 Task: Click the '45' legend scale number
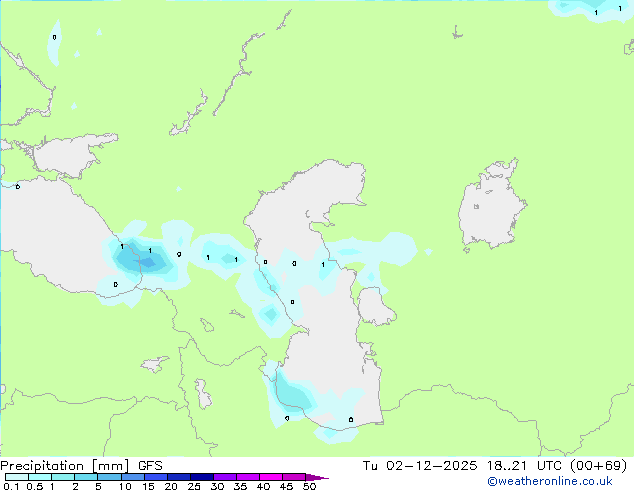point(286,486)
